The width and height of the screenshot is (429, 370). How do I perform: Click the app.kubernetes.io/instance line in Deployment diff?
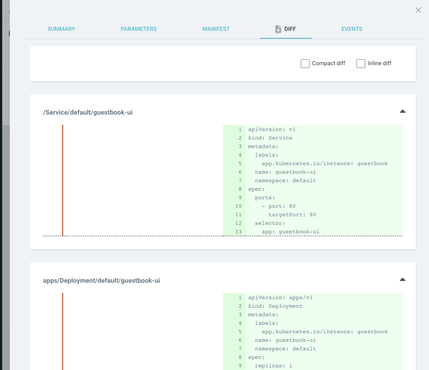[x=325, y=332]
